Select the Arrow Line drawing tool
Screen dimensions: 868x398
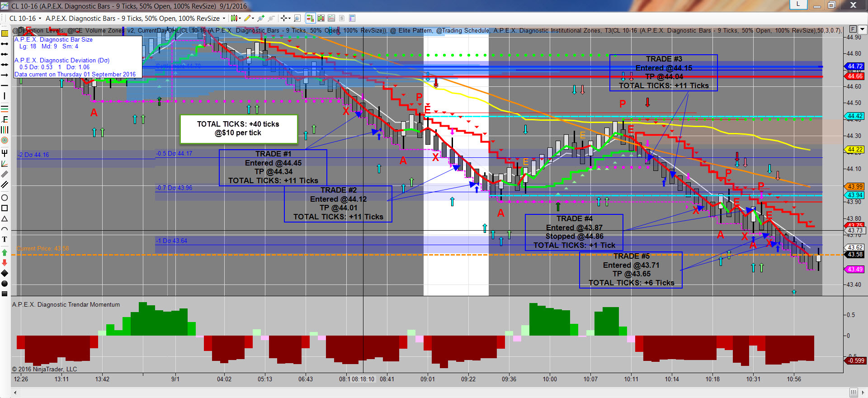pyautogui.click(x=5, y=75)
